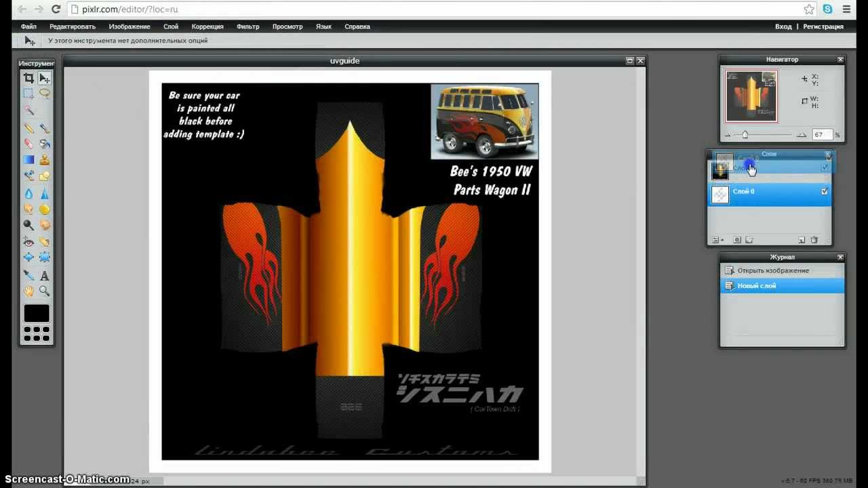Select the Type text tool

[44, 275]
